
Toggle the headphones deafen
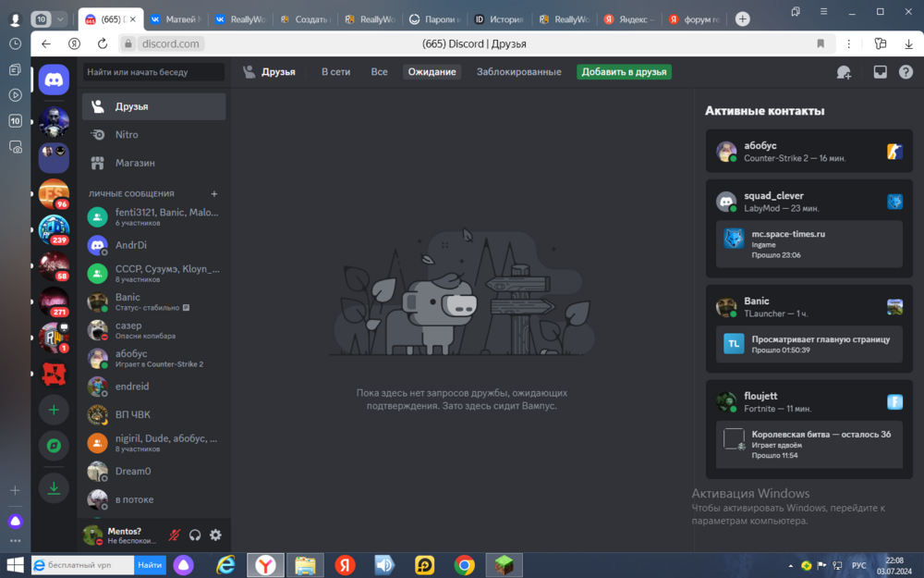click(x=195, y=535)
